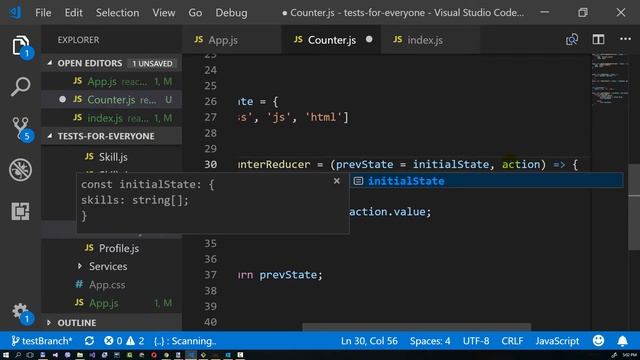Click the editor horizontal scrollbar
Screen dimensions: 640x360
click(x=416, y=327)
